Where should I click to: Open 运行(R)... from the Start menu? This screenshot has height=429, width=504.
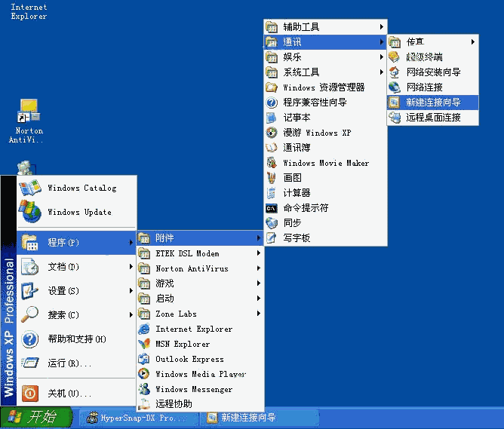point(76,363)
